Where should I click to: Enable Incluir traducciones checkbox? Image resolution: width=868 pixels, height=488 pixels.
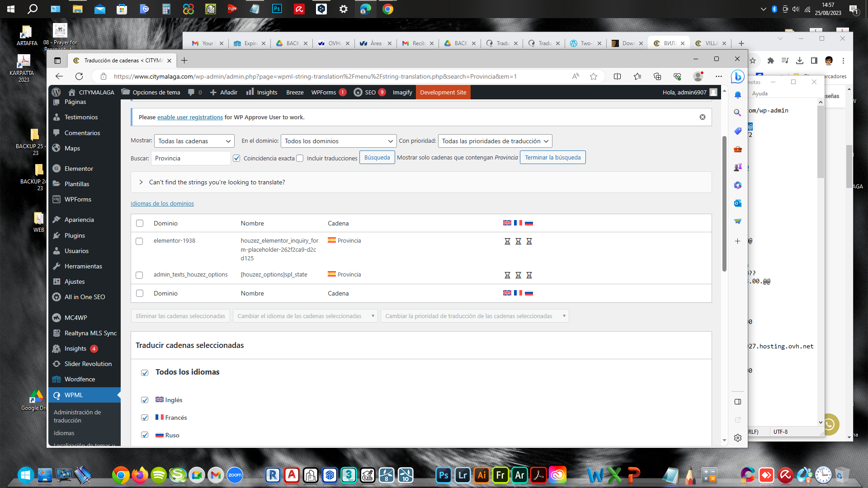[x=300, y=158]
